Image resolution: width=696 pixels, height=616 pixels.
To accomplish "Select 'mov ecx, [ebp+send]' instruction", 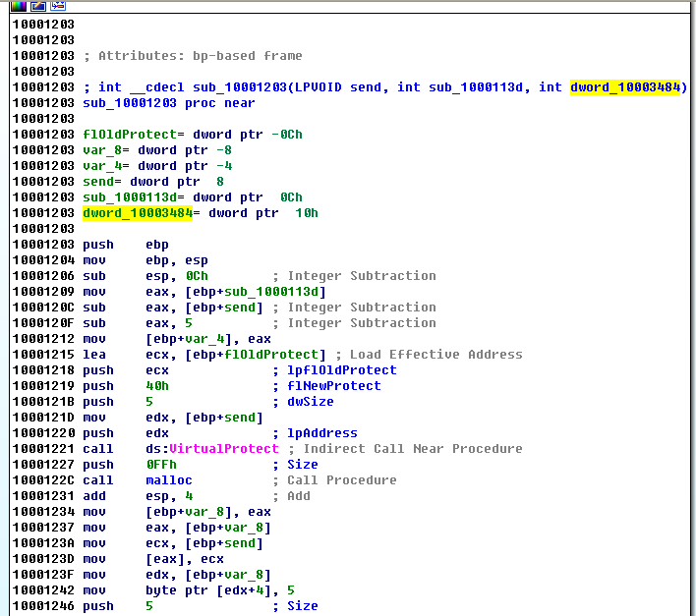I will coord(173,543).
